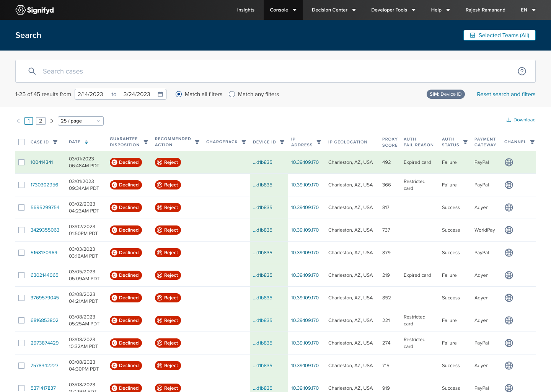Select the Match any filters radio button
Image resolution: width=551 pixels, height=392 pixels.
coord(232,94)
